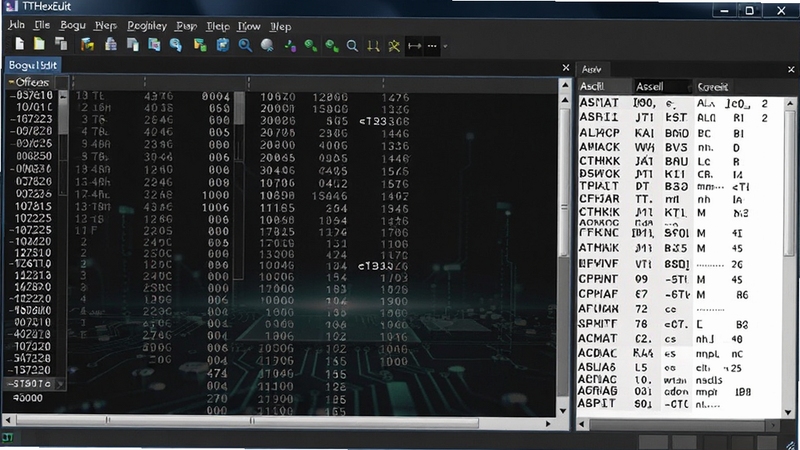
Task: Click the yellow page icon in toolbar
Action: tap(39, 45)
